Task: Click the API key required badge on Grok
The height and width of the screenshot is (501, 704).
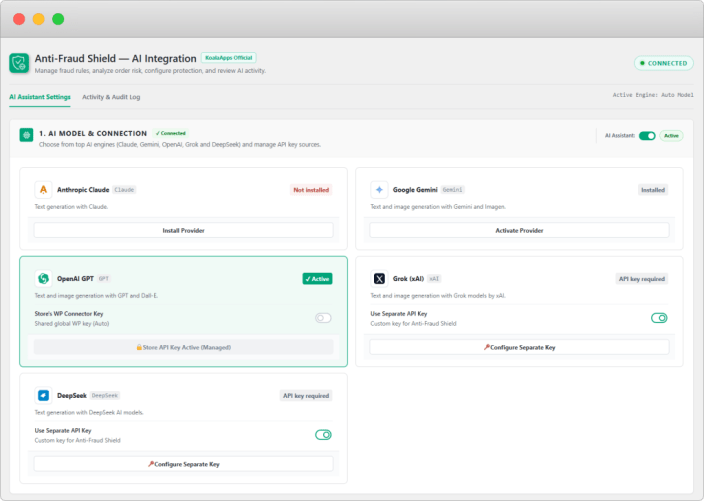Action: click(x=642, y=279)
